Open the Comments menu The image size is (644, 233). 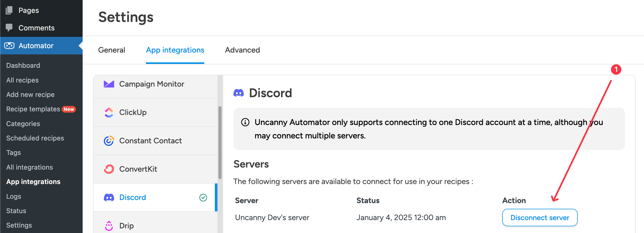tap(41, 28)
